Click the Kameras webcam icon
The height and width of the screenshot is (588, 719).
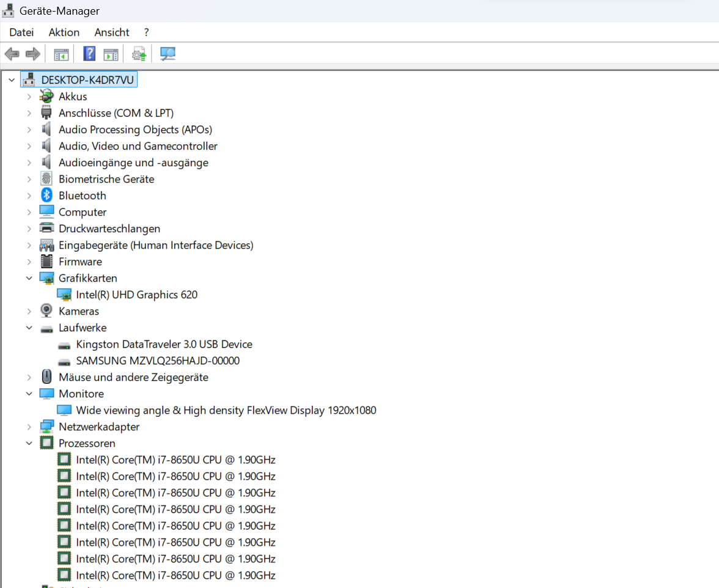(46, 311)
